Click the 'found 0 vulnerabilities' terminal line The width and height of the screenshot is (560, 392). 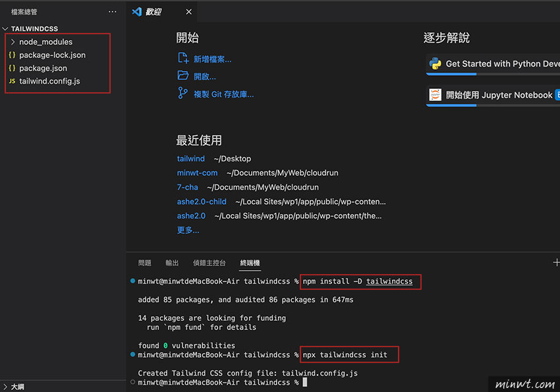click(187, 346)
